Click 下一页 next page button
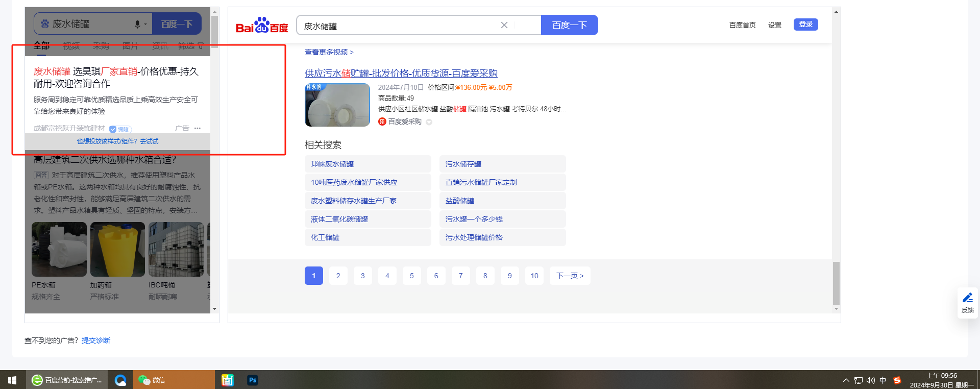980x389 pixels. tap(570, 276)
